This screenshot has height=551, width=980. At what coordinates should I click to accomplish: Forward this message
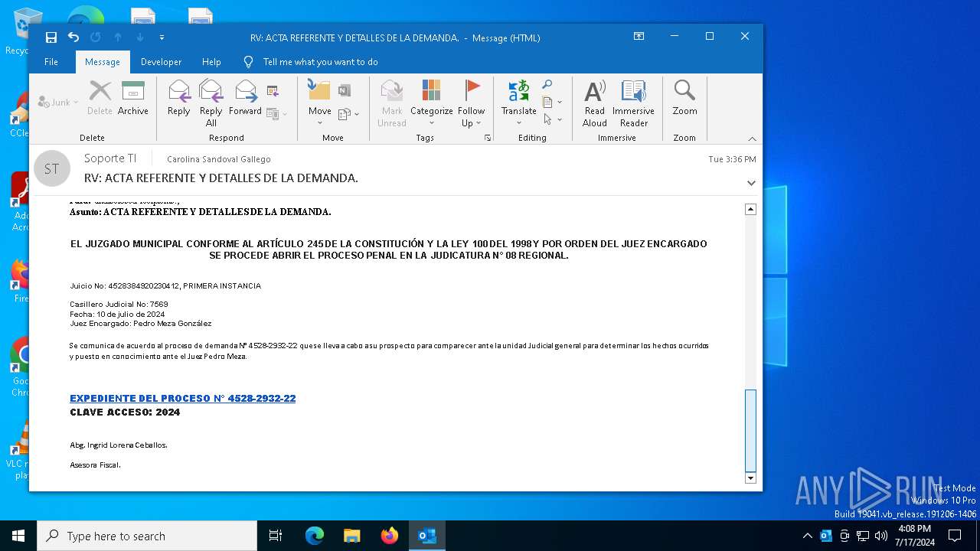point(245,98)
